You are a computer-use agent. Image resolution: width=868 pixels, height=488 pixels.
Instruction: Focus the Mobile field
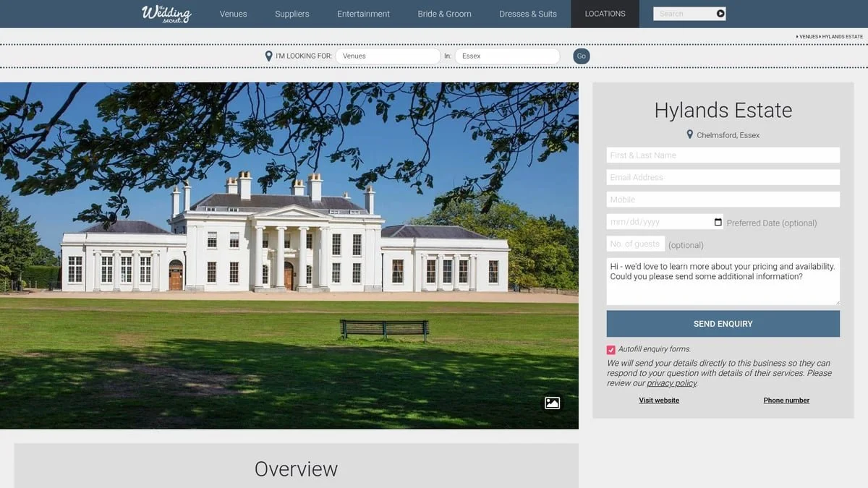(723, 200)
